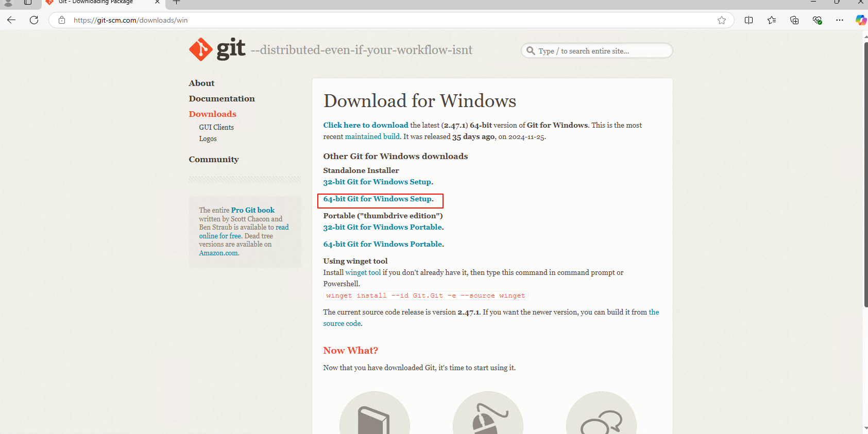
Task: Click the magnifier icon in search box
Action: 531,50
